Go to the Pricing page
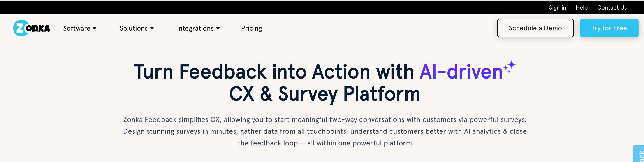Viewport: 644px width, 162px height. [x=252, y=28]
